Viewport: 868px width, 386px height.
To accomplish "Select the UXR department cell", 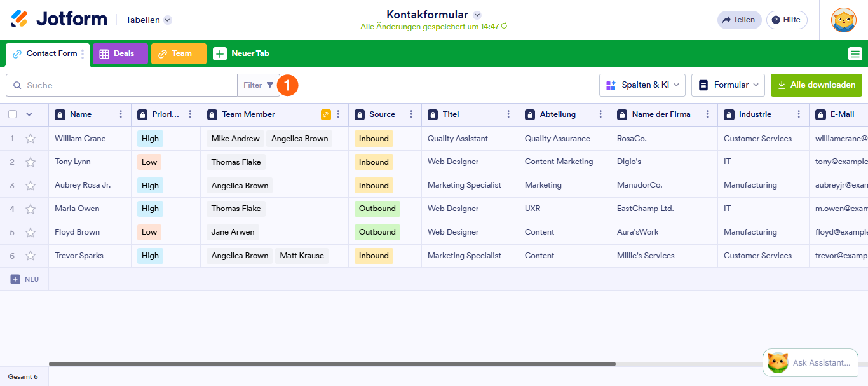I will [565, 209].
